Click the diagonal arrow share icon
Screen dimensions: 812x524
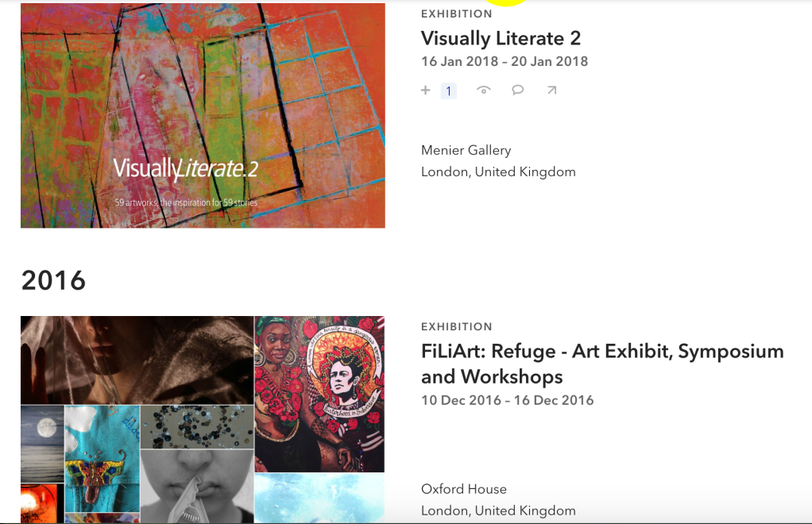(551, 91)
